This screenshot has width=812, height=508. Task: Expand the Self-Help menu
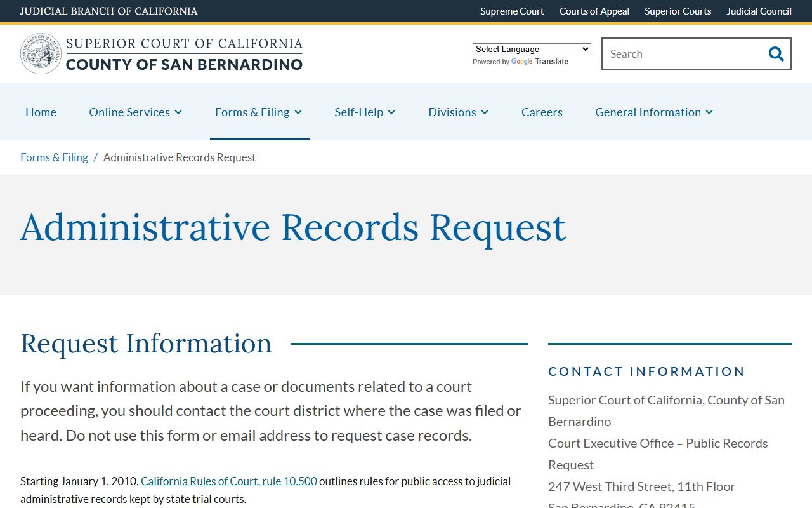(x=365, y=112)
